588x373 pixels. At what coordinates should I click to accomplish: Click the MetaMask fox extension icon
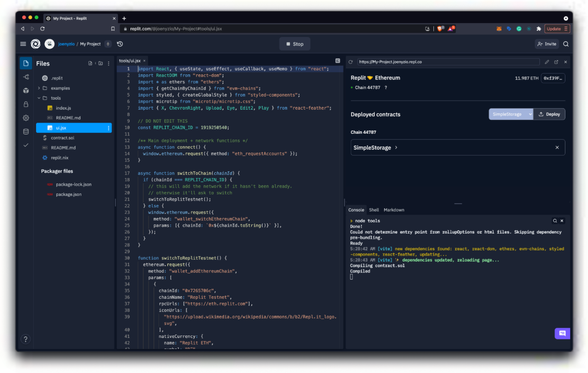click(499, 29)
